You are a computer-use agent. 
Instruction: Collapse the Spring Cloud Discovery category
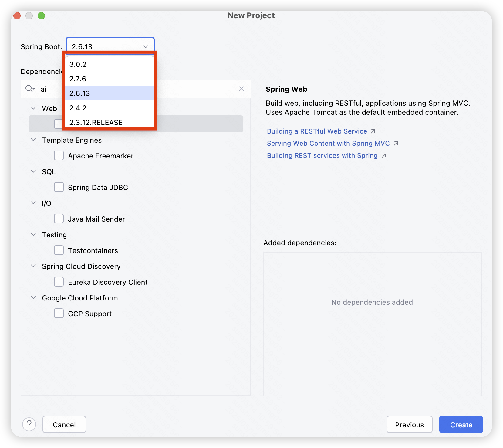tap(33, 266)
